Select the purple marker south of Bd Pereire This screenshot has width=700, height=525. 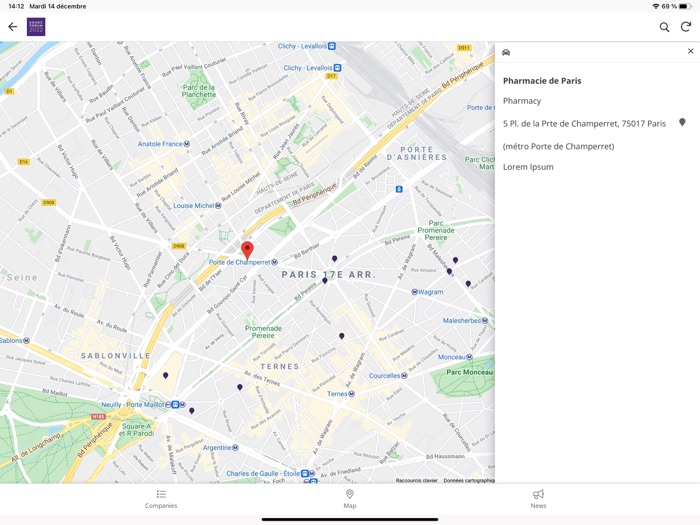[342, 336]
